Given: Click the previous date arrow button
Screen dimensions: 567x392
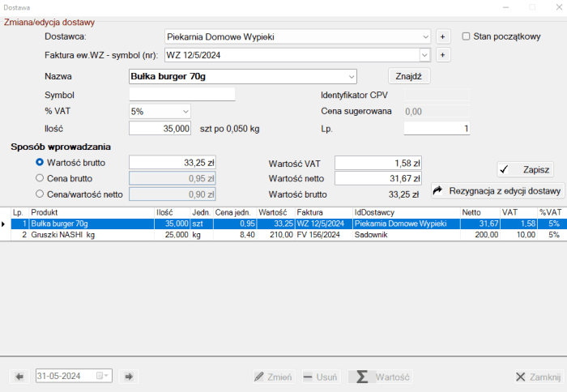Looking at the screenshot, I should pyautogui.click(x=19, y=376).
